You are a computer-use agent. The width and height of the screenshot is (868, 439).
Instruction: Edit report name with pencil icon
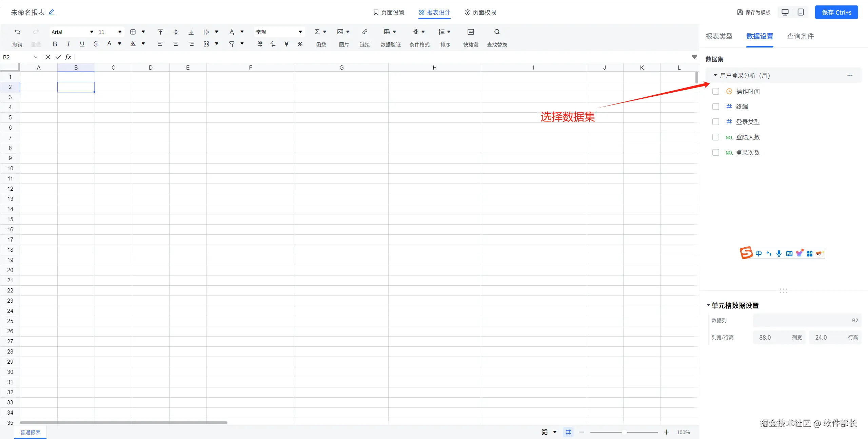52,12
